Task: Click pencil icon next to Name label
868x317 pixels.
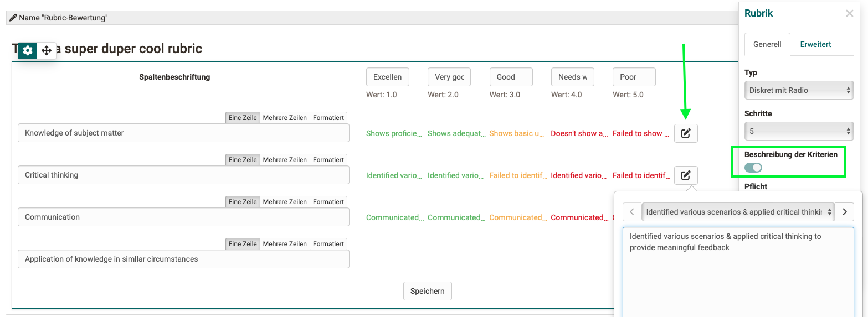Action: [13, 18]
